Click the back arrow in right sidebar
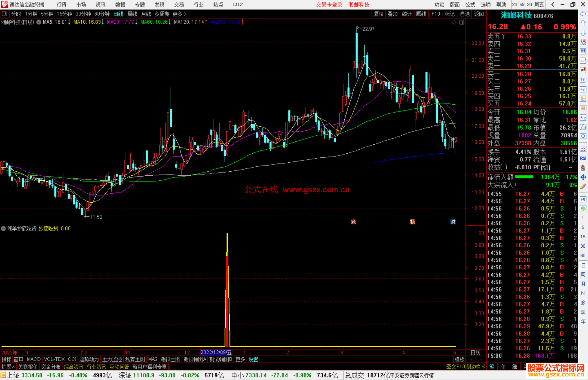Image resolution: width=588 pixels, height=380 pixels. click(x=583, y=14)
